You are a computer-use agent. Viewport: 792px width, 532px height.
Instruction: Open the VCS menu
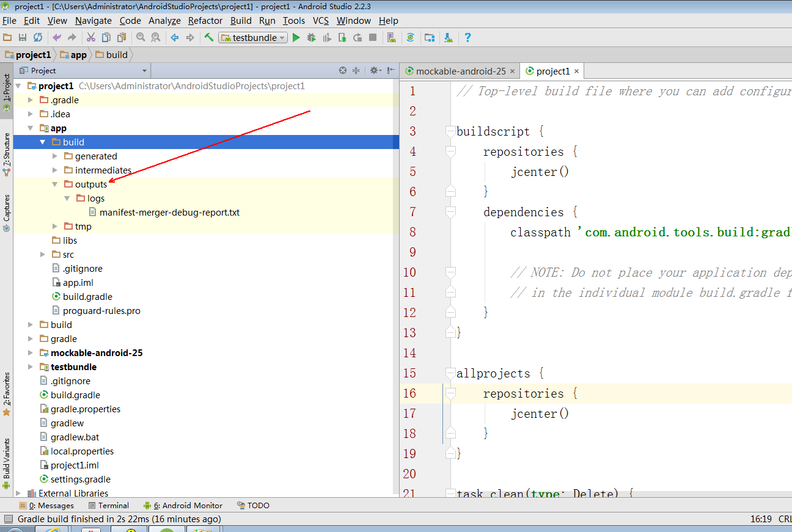click(x=321, y=21)
